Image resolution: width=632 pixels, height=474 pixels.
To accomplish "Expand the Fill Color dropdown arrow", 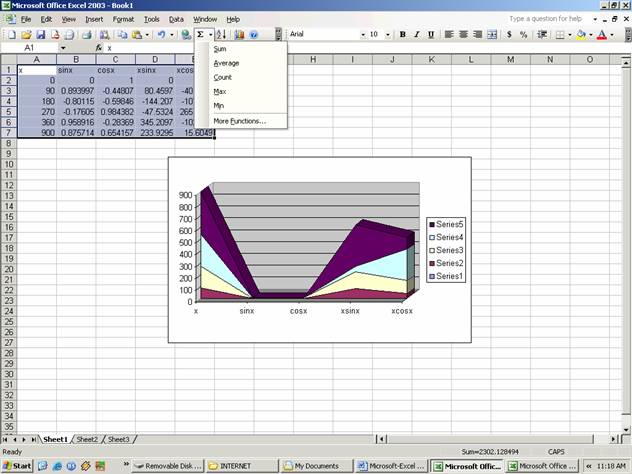I will [x=591, y=35].
